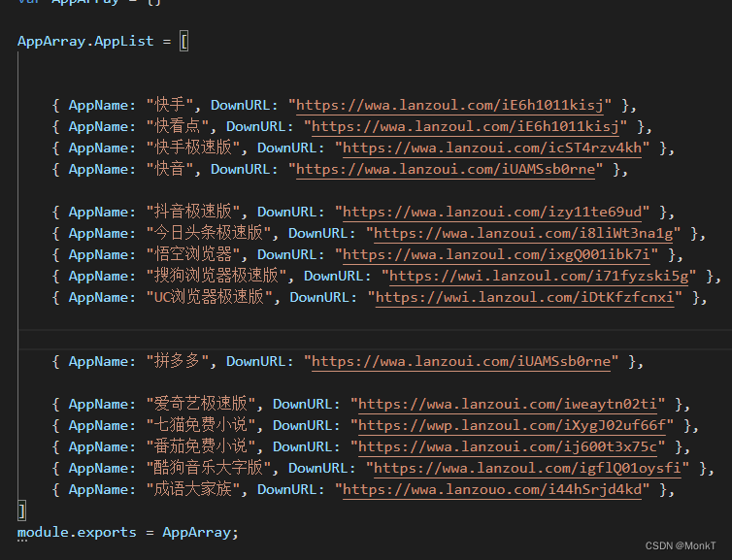
Task: Open the wwp.lanzoul.com iXygJ02uf66f link
Action: tap(513, 426)
